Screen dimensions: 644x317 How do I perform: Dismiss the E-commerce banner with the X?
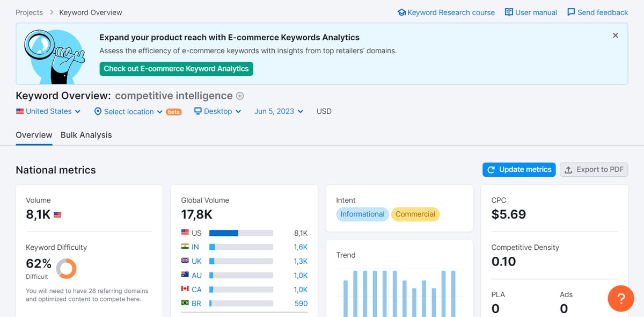tap(615, 35)
